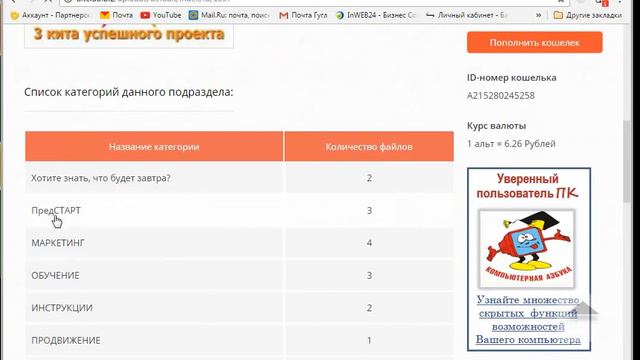Click wallet ID A215280245258
This screenshot has width=640, height=360.
tap(501, 96)
